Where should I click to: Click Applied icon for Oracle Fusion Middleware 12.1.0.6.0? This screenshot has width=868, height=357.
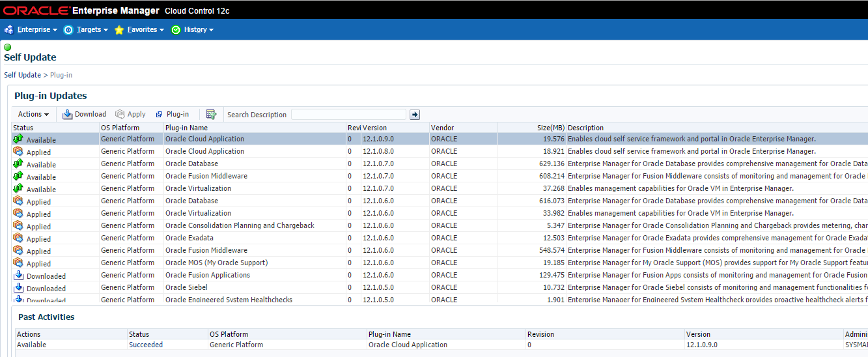(18, 250)
